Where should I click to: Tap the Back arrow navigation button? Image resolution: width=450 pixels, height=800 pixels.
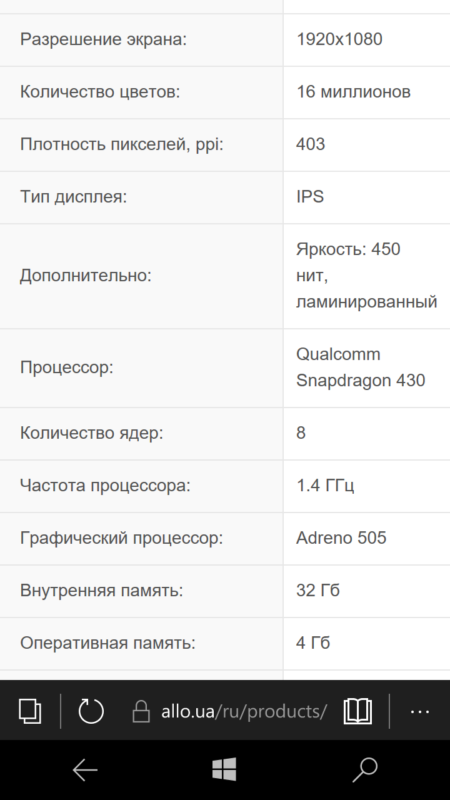click(x=85, y=769)
